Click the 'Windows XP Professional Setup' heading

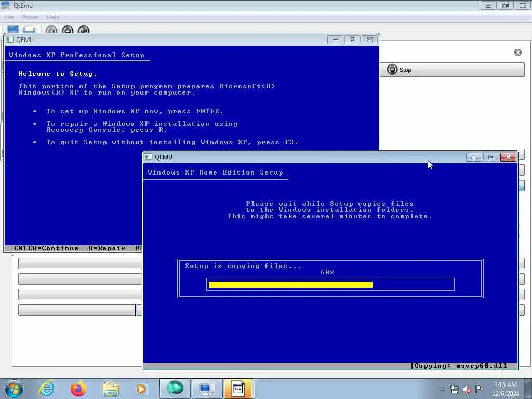[77, 55]
